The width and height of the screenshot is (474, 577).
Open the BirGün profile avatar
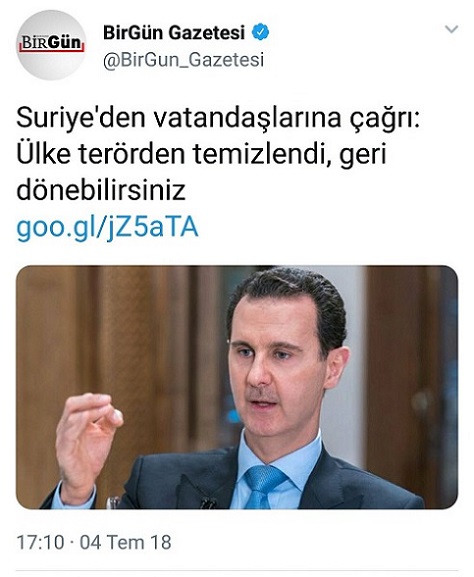(x=52, y=45)
